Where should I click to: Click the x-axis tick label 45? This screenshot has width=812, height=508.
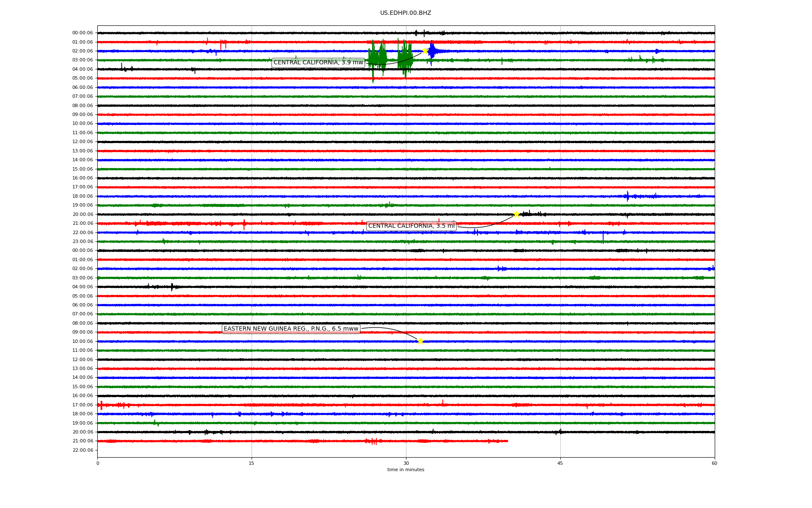point(560,463)
